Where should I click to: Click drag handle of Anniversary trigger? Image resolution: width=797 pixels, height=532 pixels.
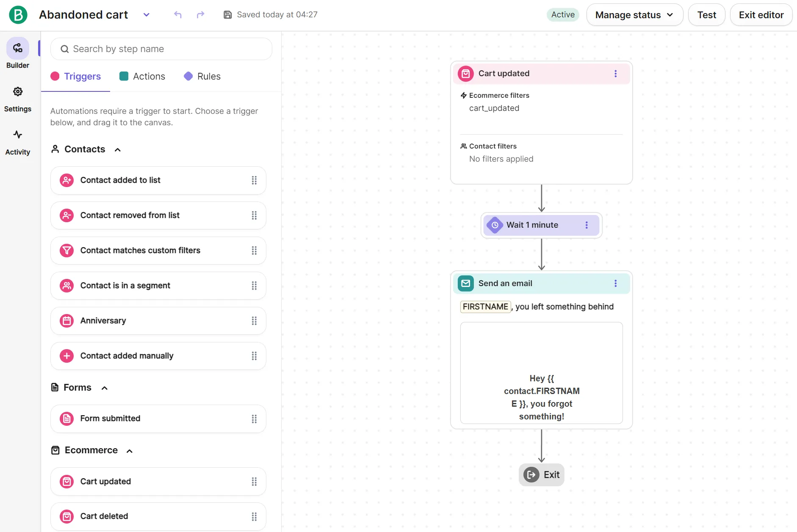click(254, 321)
